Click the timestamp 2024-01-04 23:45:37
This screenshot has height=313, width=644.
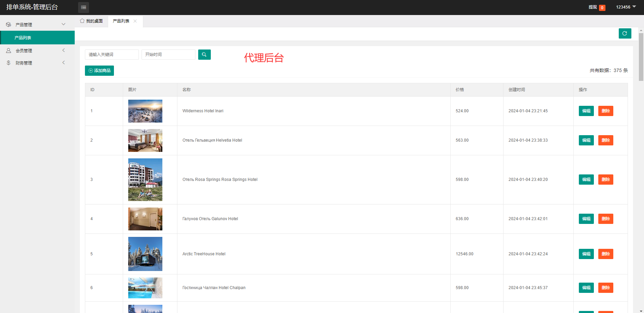tap(528, 288)
